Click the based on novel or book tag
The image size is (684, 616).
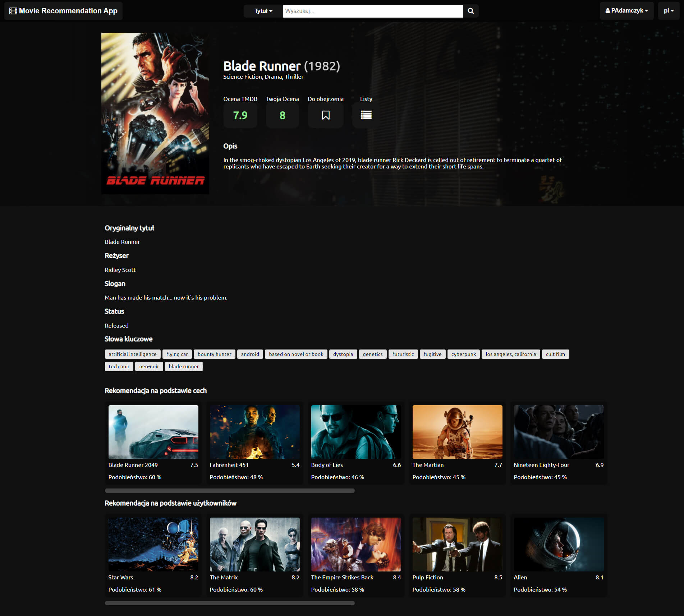click(x=296, y=354)
